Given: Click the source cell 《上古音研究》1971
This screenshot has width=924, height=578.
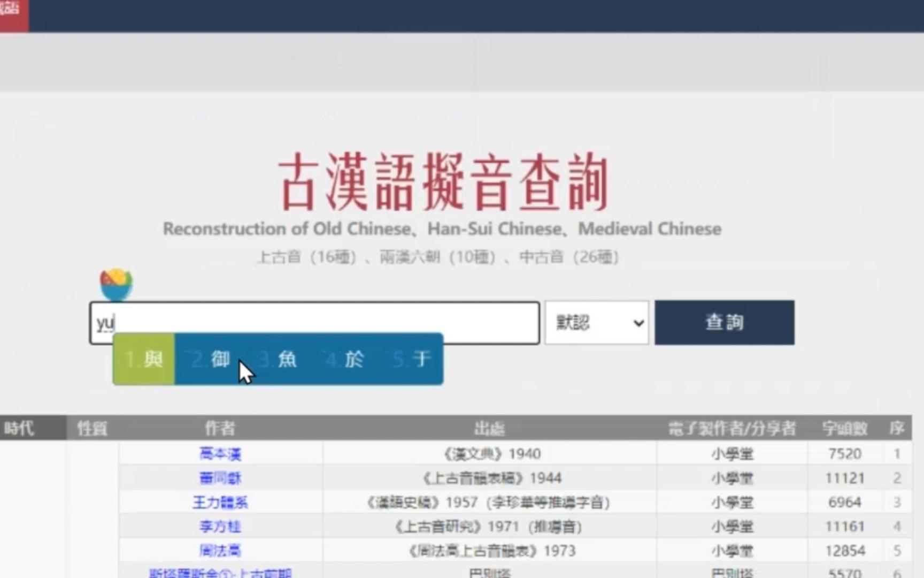Looking at the screenshot, I should [x=489, y=527].
